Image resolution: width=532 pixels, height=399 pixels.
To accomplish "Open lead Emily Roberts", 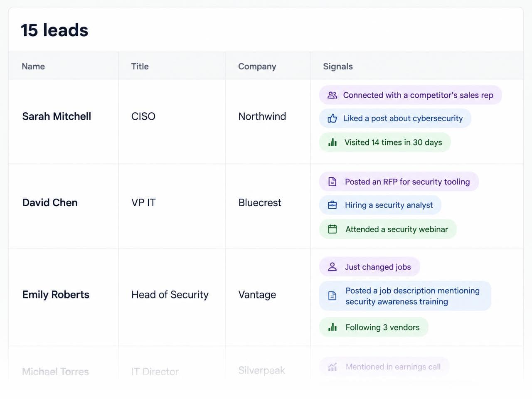I will (x=56, y=295).
